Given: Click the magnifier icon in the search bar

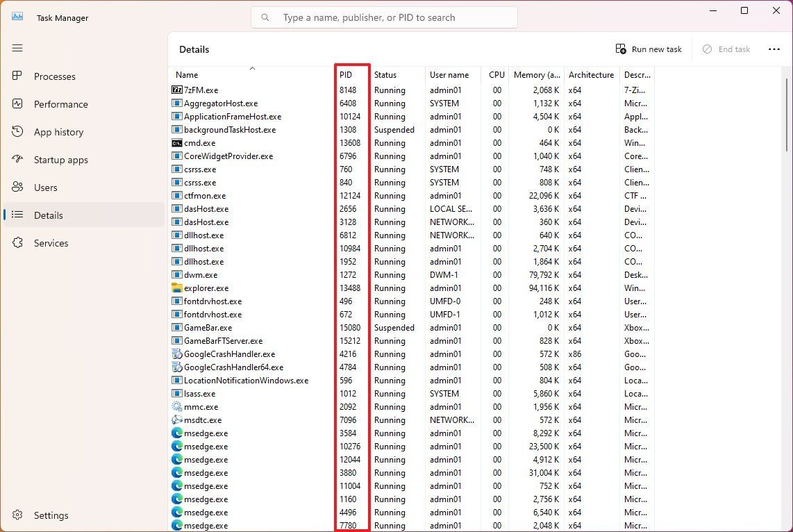Looking at the screenshot, I should click(x=265, y=17).
